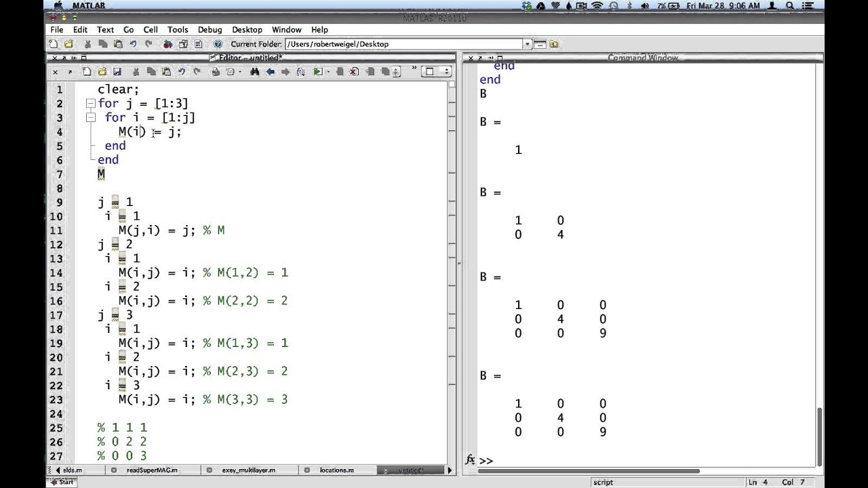Click the Editor toolbar Cut scissors
This screenshot has width=868, height=488.
[136, 71]
